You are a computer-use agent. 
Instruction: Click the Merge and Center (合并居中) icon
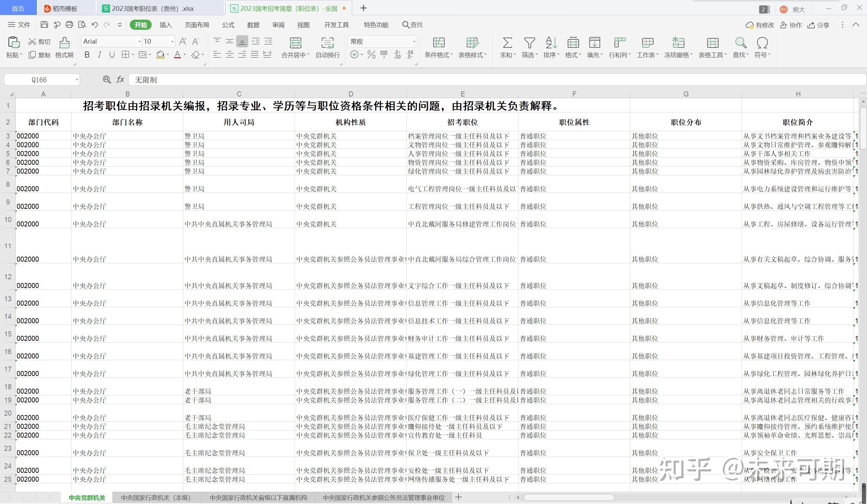295,43
